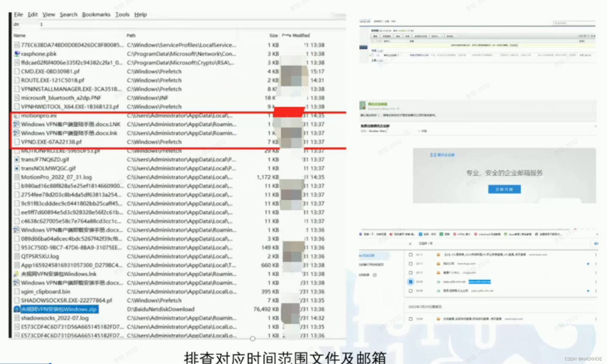The height and width of the screenshot is (364, 607).
Task: Click the 77EC63BDA74BD0D0E0426DC8F80085 file icon
Action: tap(17, 45)
